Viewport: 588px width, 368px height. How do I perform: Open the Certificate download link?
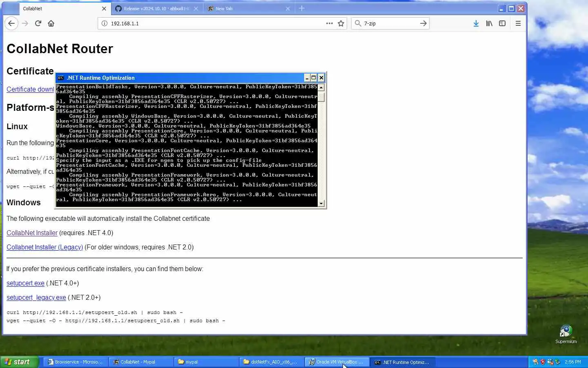[x=30, y=89]
